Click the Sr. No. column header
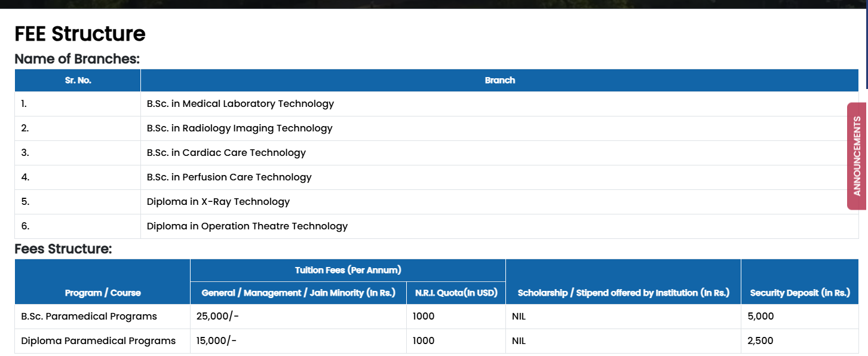868x356 pixels. [x=78, y=80]
